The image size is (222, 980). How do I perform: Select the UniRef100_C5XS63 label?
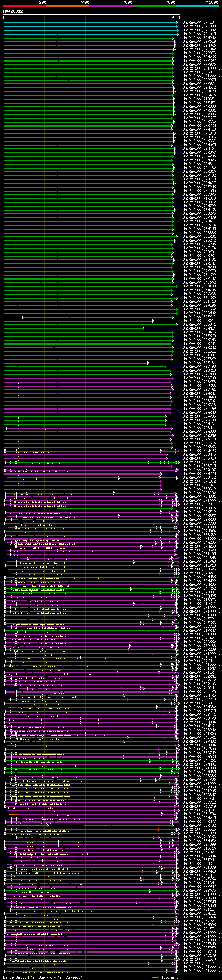tap(199, 447)
